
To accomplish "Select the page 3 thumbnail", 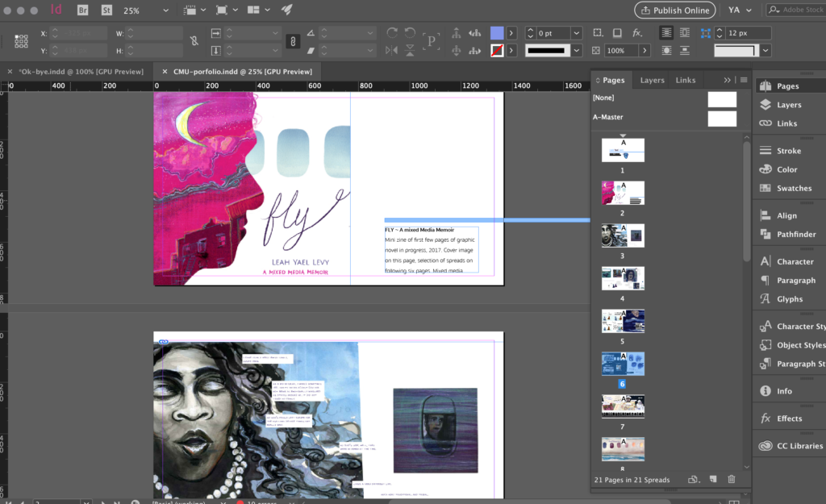I will (623, 236).
